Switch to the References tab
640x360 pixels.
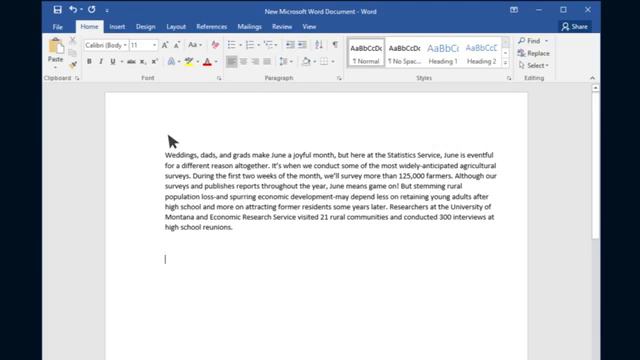click(211, 27)
